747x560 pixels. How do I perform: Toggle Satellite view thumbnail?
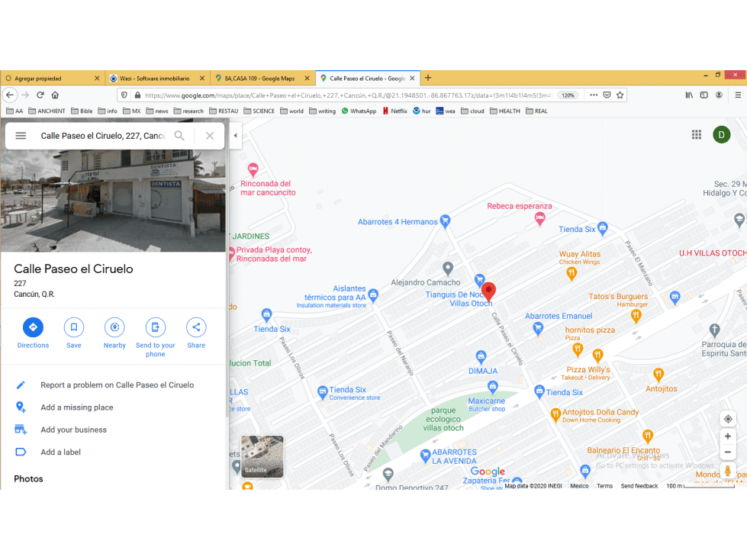click(262, 457)
